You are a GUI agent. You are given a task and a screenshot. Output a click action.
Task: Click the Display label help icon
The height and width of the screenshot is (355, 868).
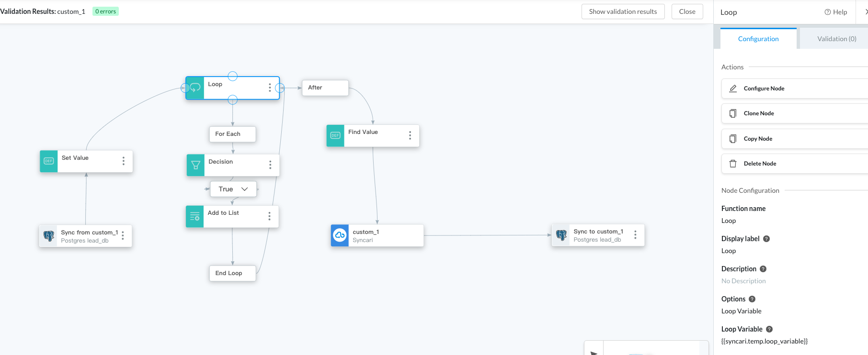click(x=766, y=239)
